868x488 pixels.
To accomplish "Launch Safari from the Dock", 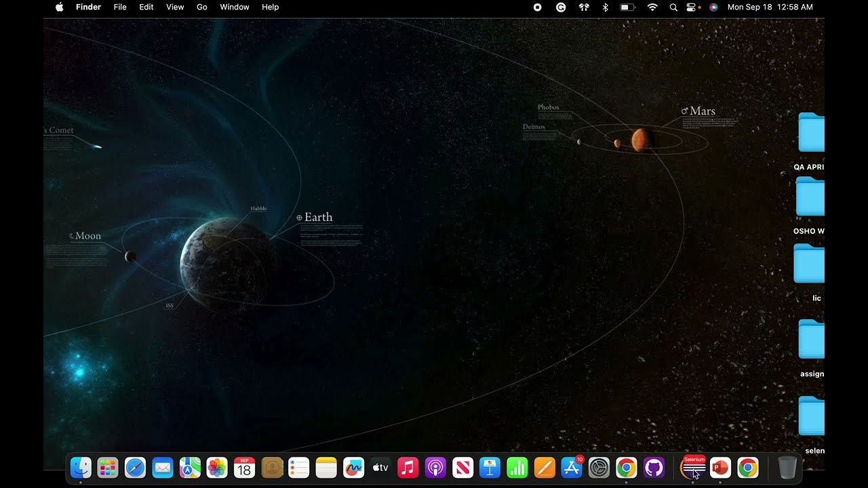I will 135,468.
